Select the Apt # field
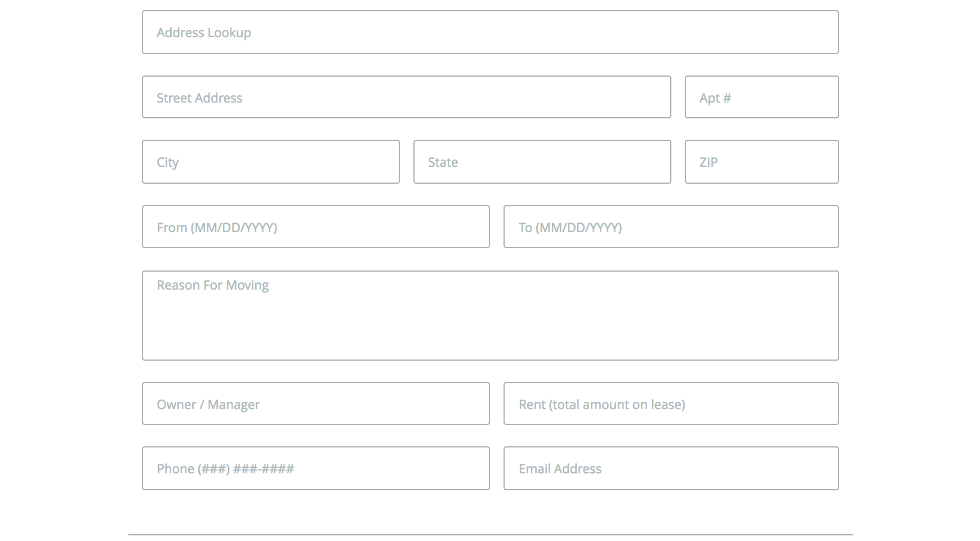This screenshot has height=541, width=980. (x=761, y=97)
